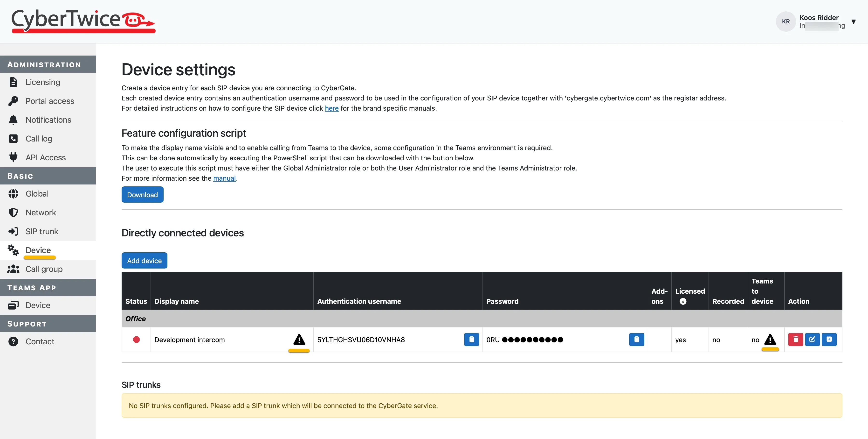Open the Koos Ridder account dropdown arrow
This screenshot has height=439, width=868.
(854, 21)
